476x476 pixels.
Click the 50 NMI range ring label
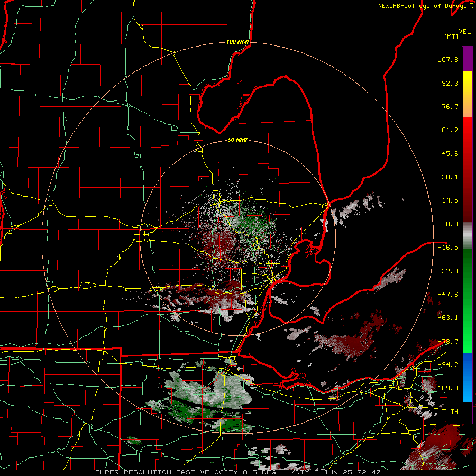point(237,140)
